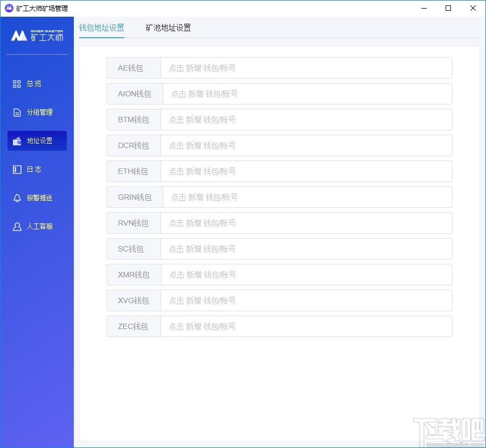Switch to the 矿池地址设置 tab
Viewport: 486px width, 448px height.
pos(168,27)
